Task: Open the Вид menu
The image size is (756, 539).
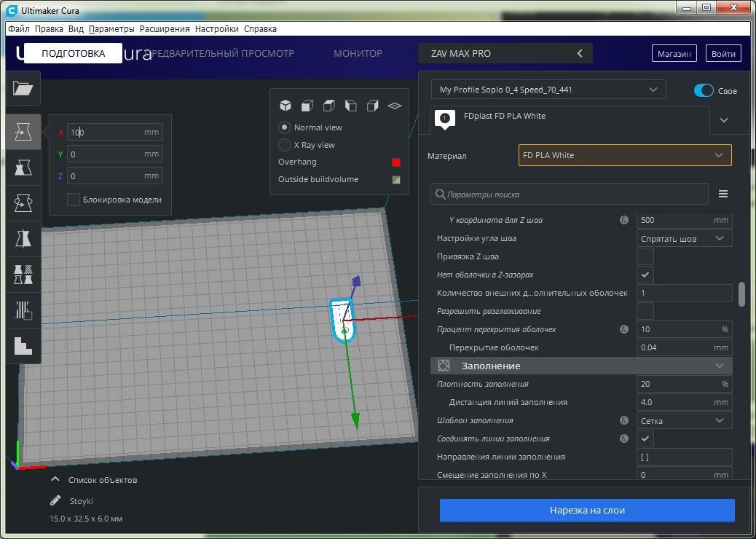Action: coord(76,29)
